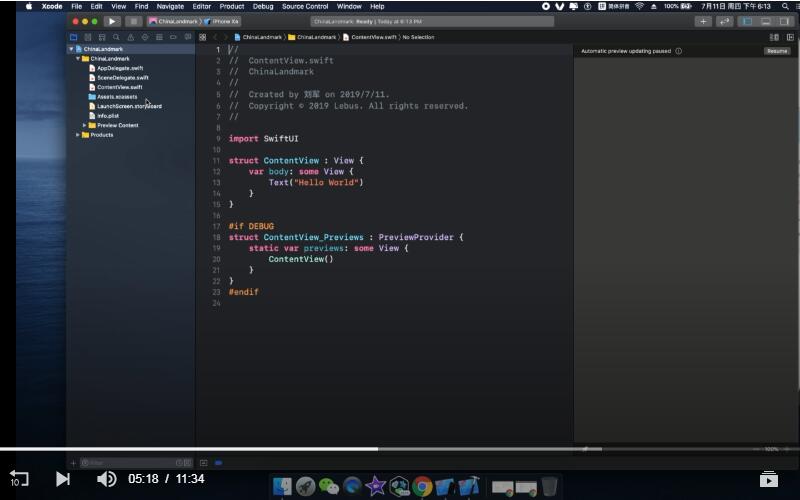This screenshot has height=500, width=800.
Task: Toggle the left Navigator panel visibility
Action: click(746, 21)
